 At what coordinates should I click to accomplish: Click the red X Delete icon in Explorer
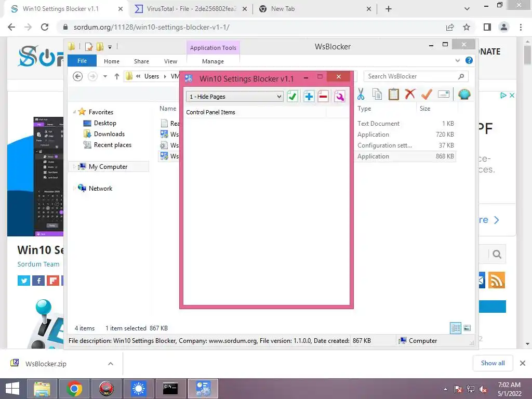(x=410, y=94)
